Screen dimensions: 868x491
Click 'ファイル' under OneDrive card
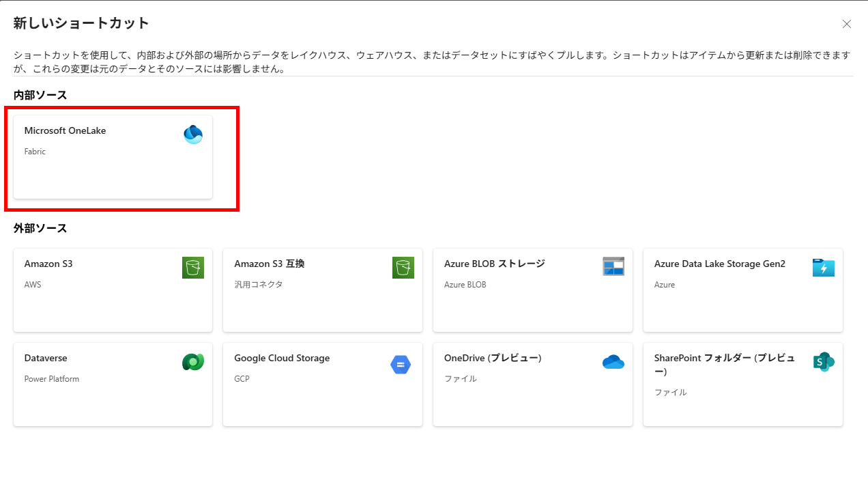461,379
